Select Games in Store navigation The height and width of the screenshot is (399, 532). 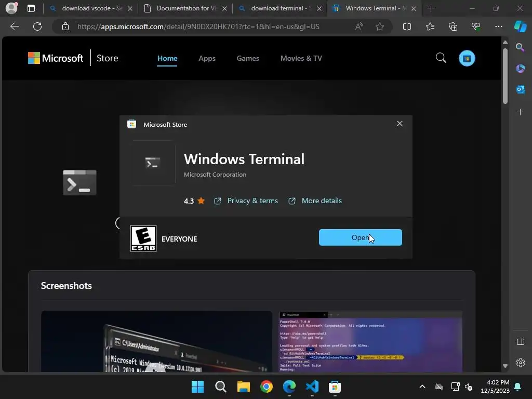click(248, 58)
